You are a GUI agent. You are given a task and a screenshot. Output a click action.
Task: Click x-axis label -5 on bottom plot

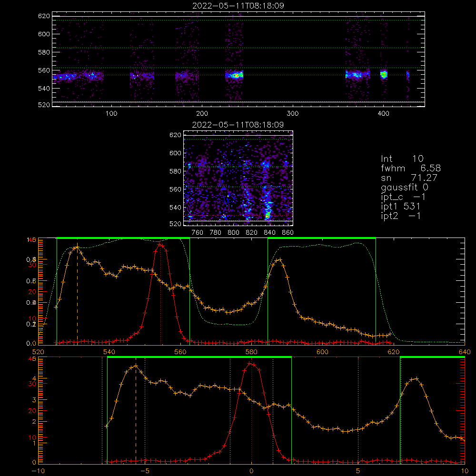click(x=145, y=471)
